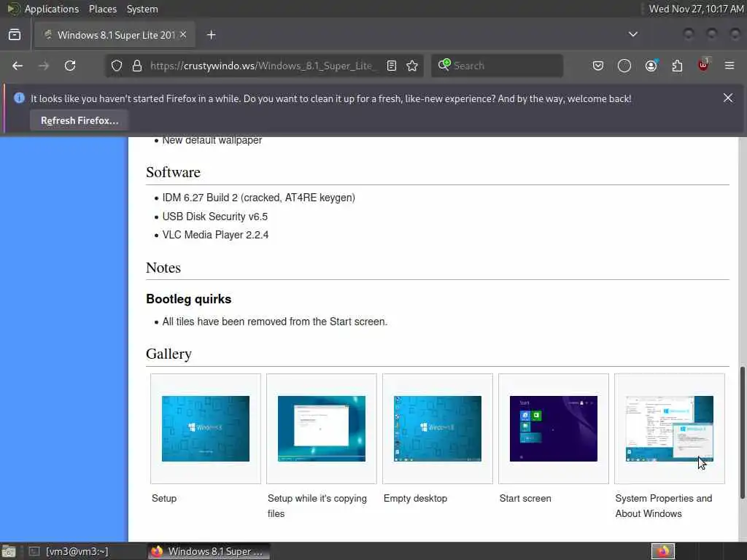Open Setup while copying files thumbnail
Viewport: 747px width, 560px height.
pos(322,429)
